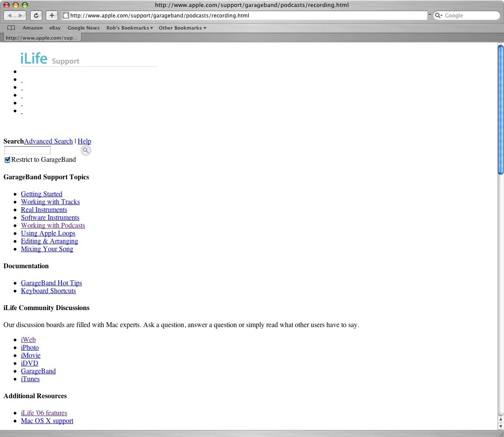
Task: Click the window resize grip corner
Action: pos(501,434)
